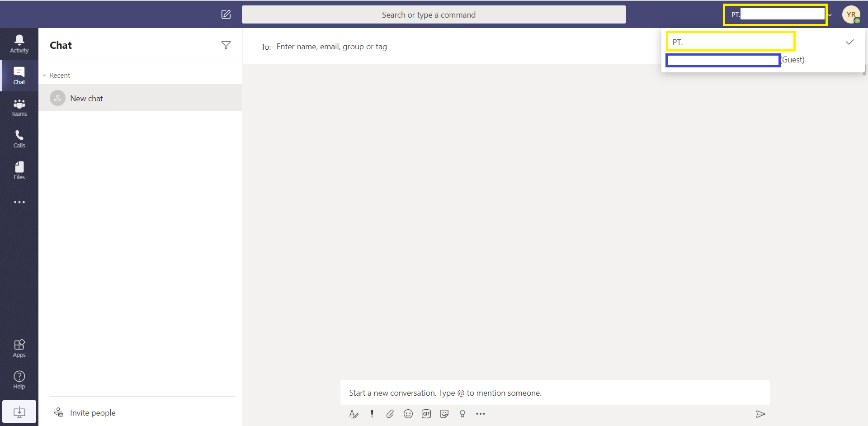868x426 pixels.
Task: Open the Teams section
Action: pyautogui.click(x=19, y=107)
